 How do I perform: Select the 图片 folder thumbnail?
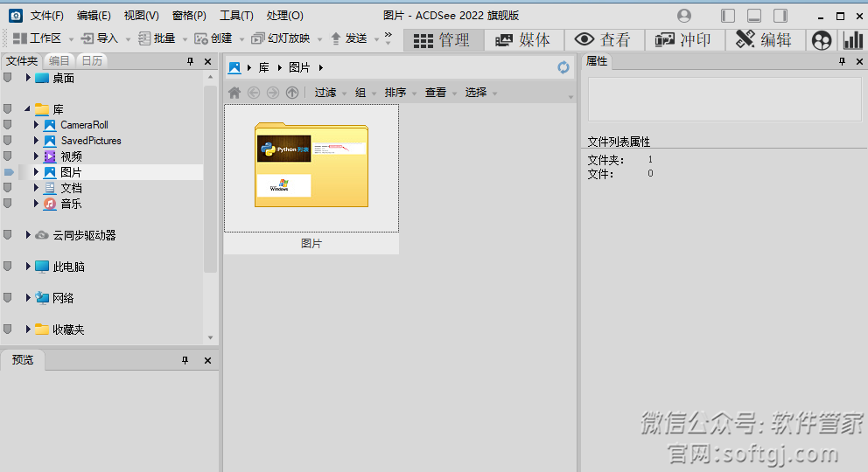click(x=311, y=168)
